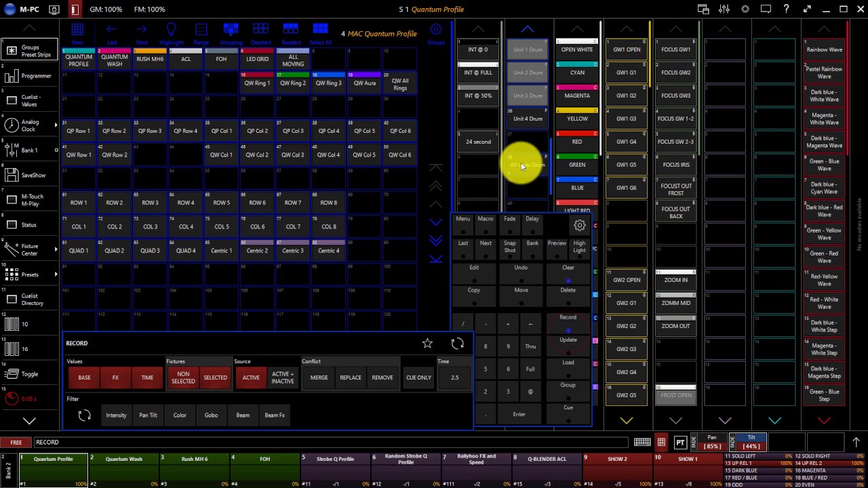The width and height of the screenshot is (868, 488).
Task: Page down yellow chevron under GW presets
Action: [626, 421]
